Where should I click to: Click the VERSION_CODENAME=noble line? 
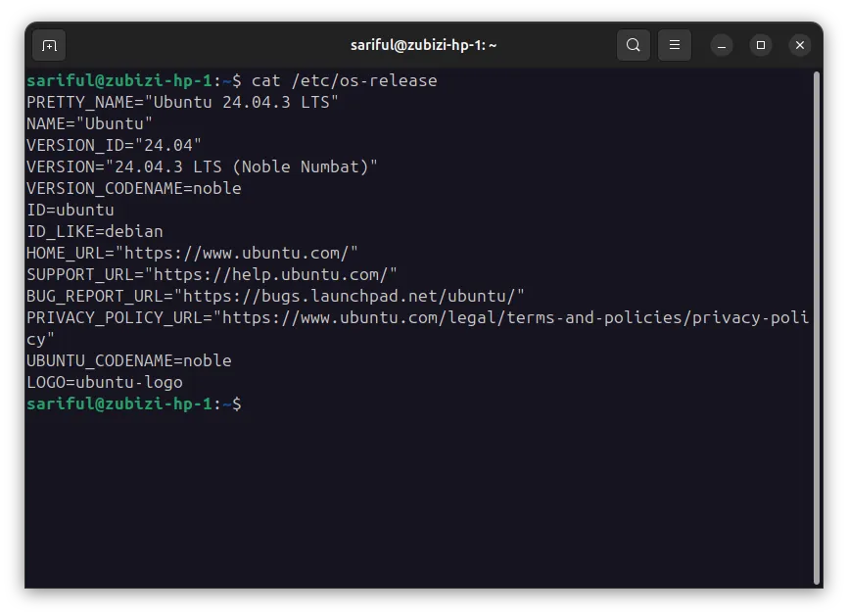click(132, 188)
